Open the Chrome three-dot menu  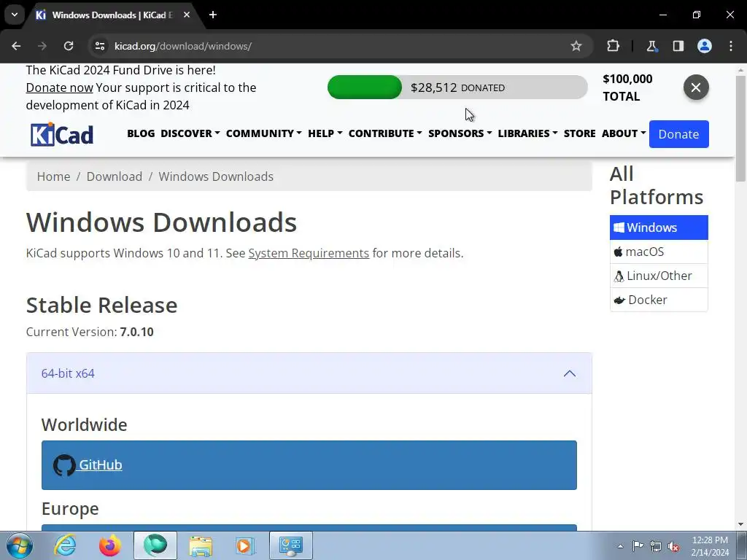coord(731,46)
